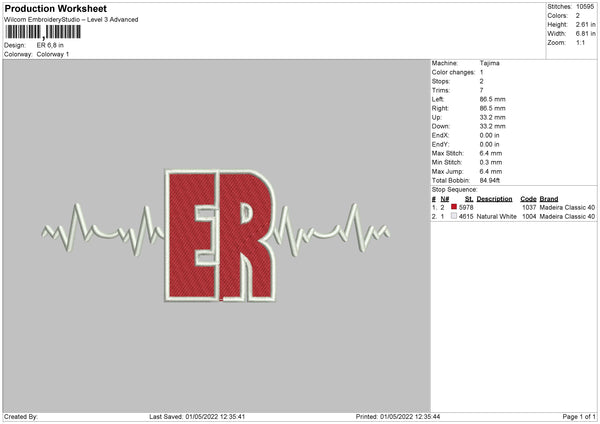Click the 'Created By:' footer label
The image size is (600, 424).
pos(21,417)
